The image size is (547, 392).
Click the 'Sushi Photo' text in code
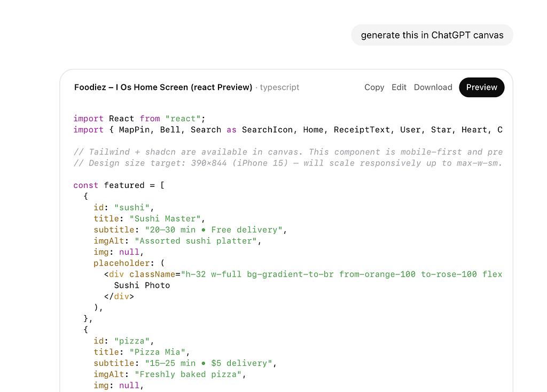tap(142, 285)
